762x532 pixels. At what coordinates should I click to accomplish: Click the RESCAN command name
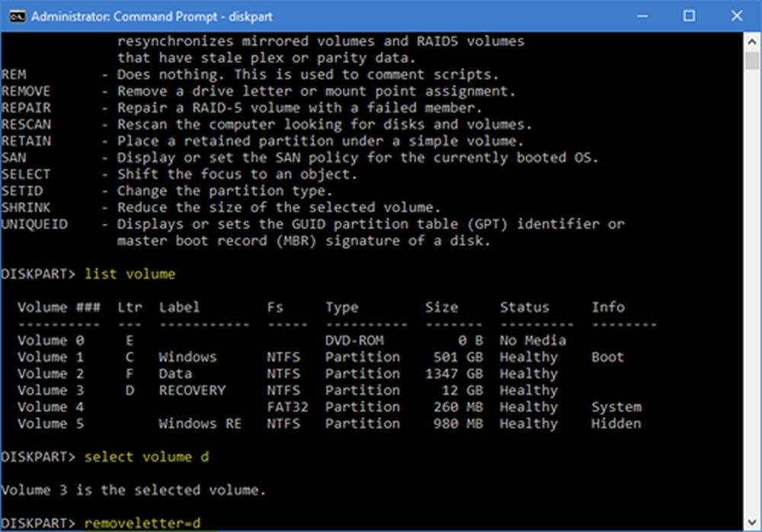[x=26, y=124]
